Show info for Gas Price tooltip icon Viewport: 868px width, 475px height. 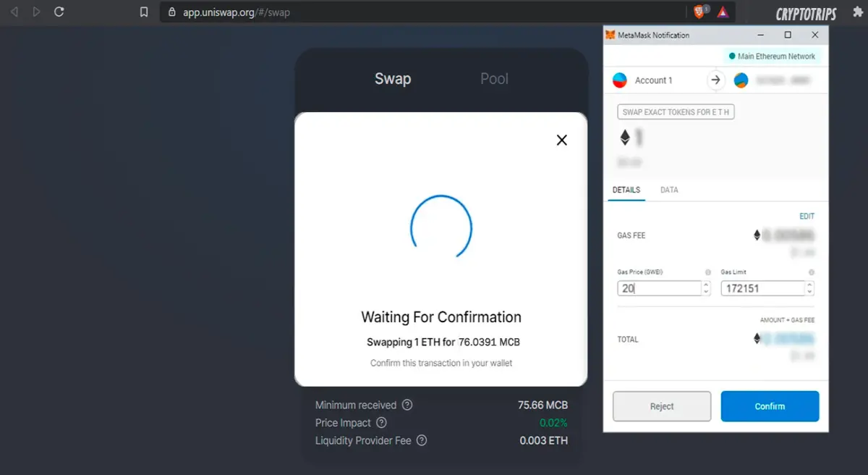coord(707,272)
